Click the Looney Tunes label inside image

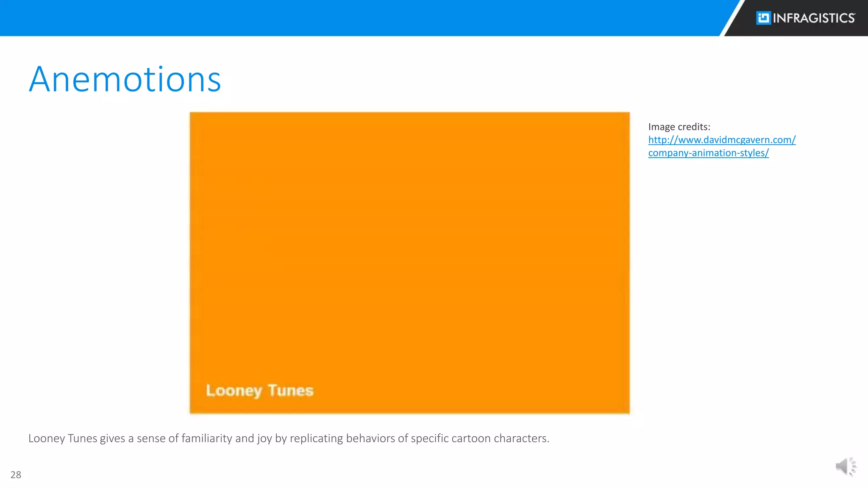pos(259,390)
